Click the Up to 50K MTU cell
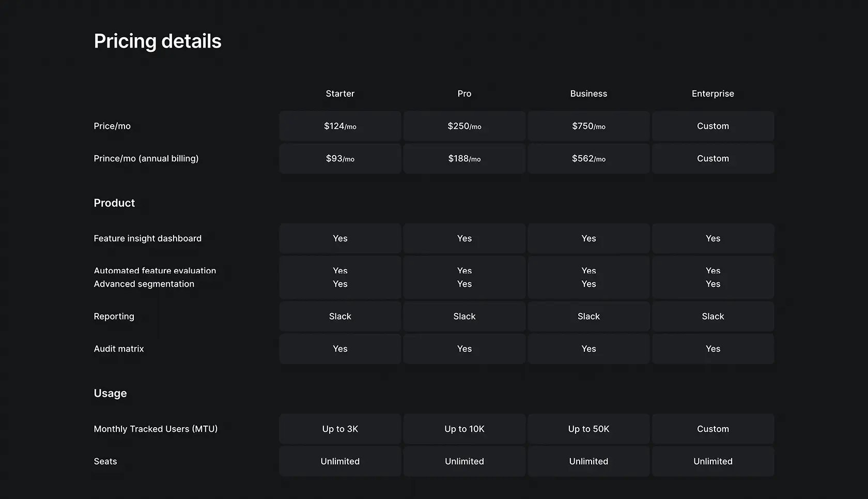 point(588,429)
